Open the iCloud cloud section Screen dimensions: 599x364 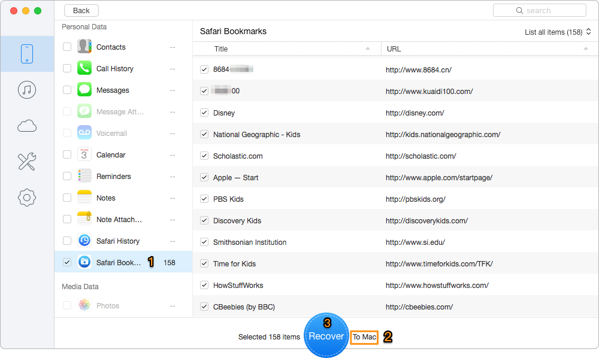[27, 126]
